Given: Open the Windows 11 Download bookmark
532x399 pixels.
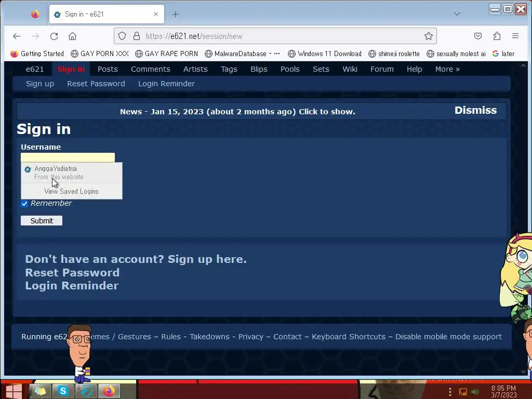Looking at the screenshot, I should [x=324, y=54].
